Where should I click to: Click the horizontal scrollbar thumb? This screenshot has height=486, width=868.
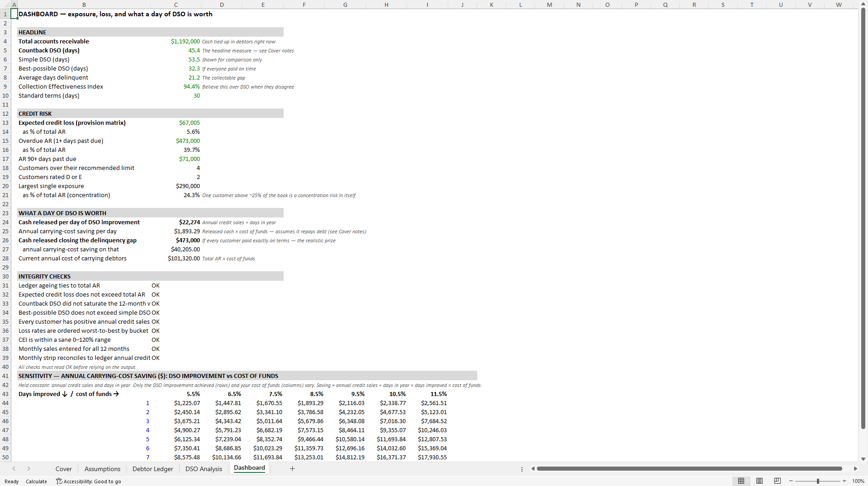(689, 469)
